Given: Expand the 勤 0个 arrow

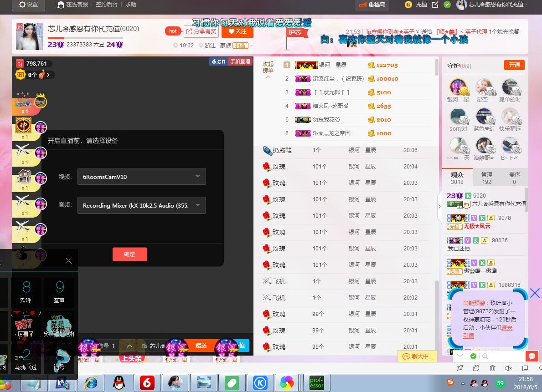Looking at the screenshot, I should point(48,75).
